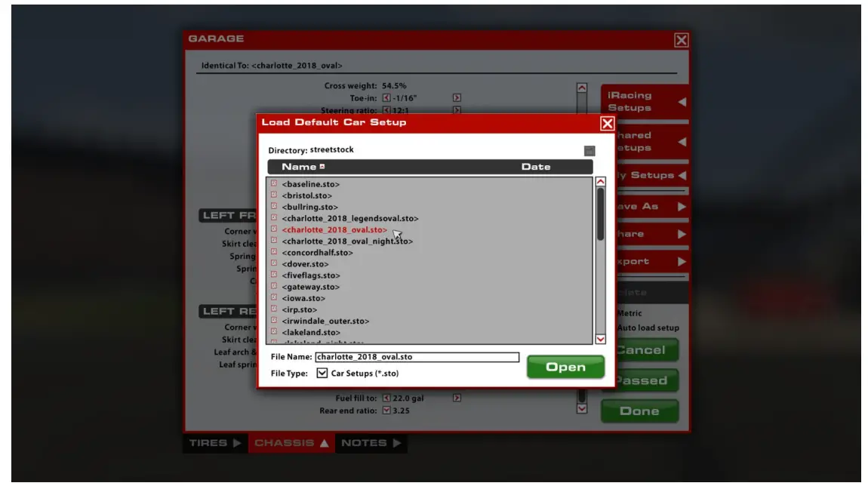Open the Export option in Garage
The height and width of the screenshot is (486, 868).
click(652, 261)
